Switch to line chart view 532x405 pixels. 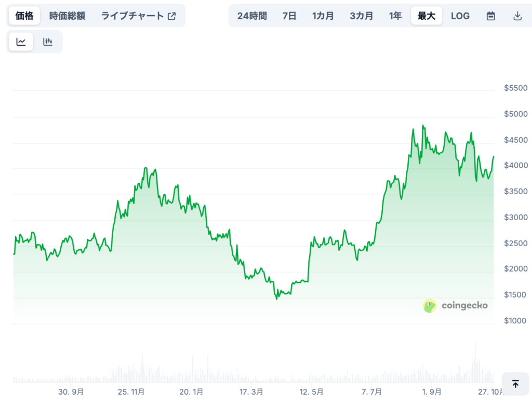click(x=21, y=42)
